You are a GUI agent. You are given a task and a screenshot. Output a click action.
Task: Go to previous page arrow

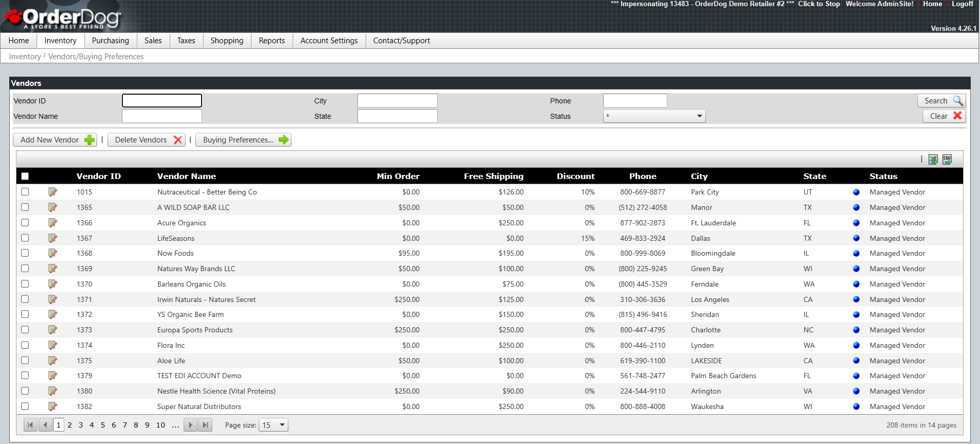point(46,425)
